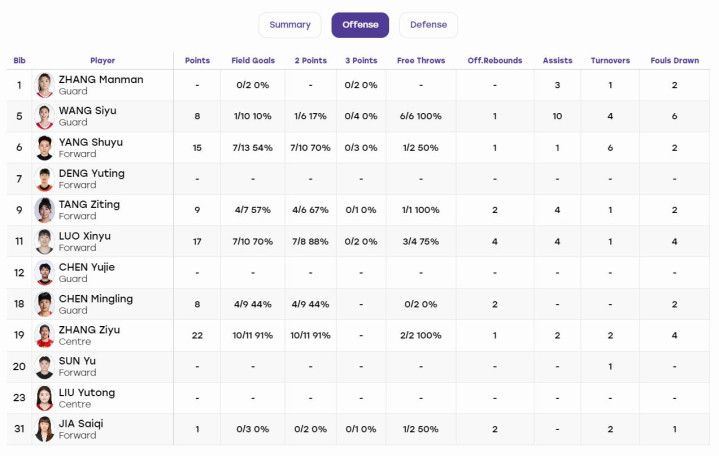Click ZHANG Manman's player photo
Viewport: 719px width, 456px height.
pos(44,85)
